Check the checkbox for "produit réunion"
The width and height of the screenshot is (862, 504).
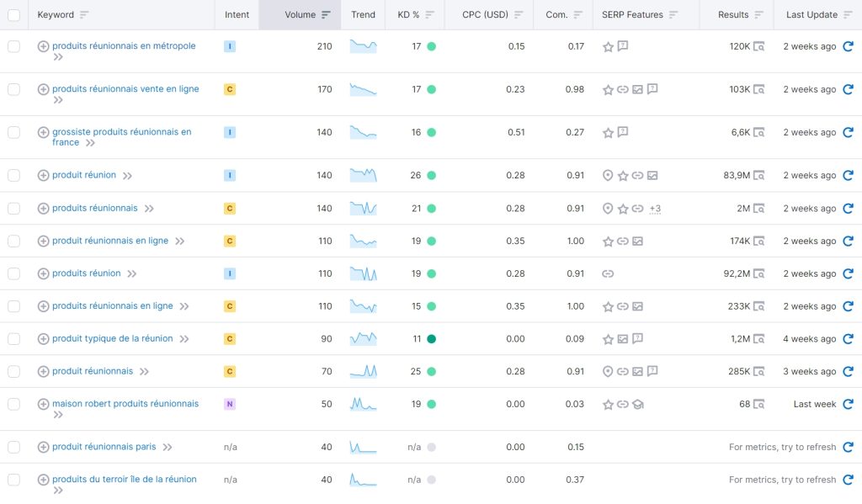click(14, 175)
